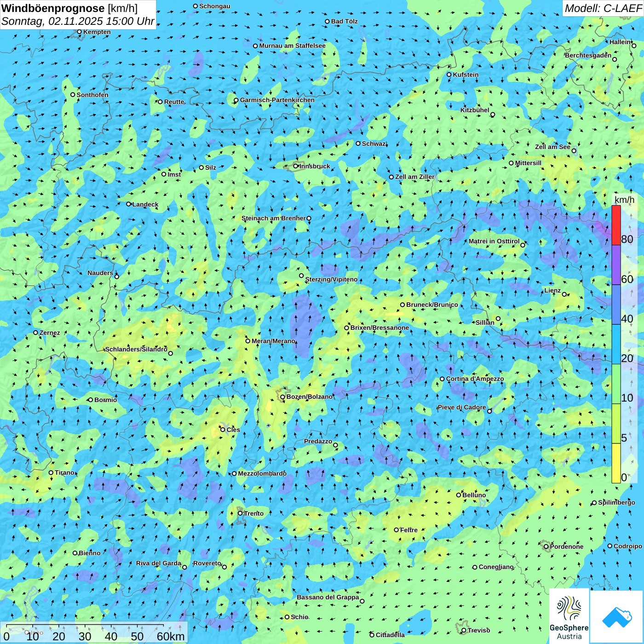The height and width of the screenshot is (644, 644).
Task: Click the Hallein town label
Action: 620,42
